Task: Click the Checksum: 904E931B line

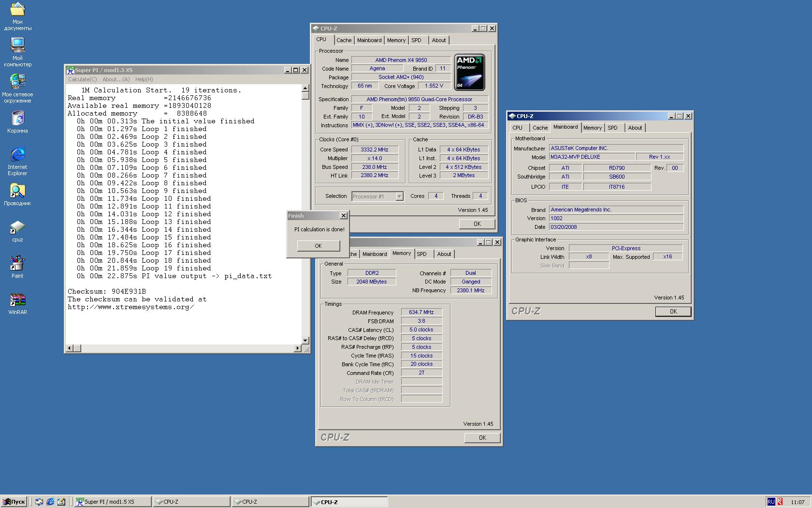Action: [x=107, y=292]
